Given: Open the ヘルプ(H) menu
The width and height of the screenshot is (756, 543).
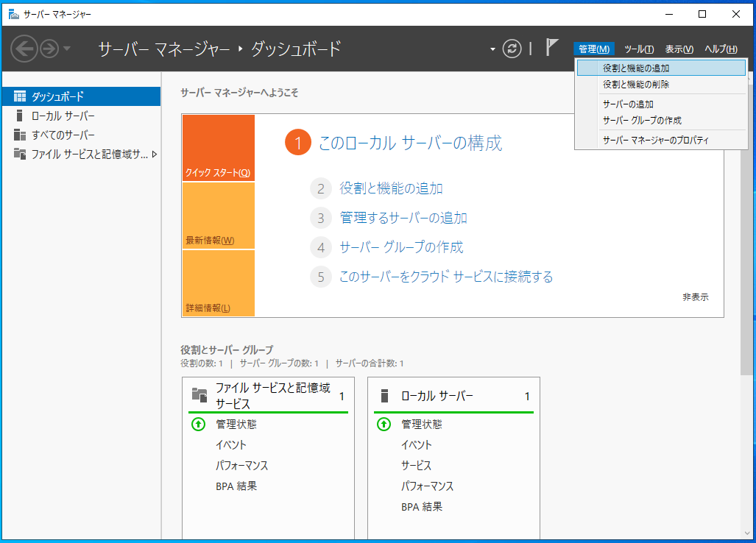Looking at the screenshot, I should (721, 49).
